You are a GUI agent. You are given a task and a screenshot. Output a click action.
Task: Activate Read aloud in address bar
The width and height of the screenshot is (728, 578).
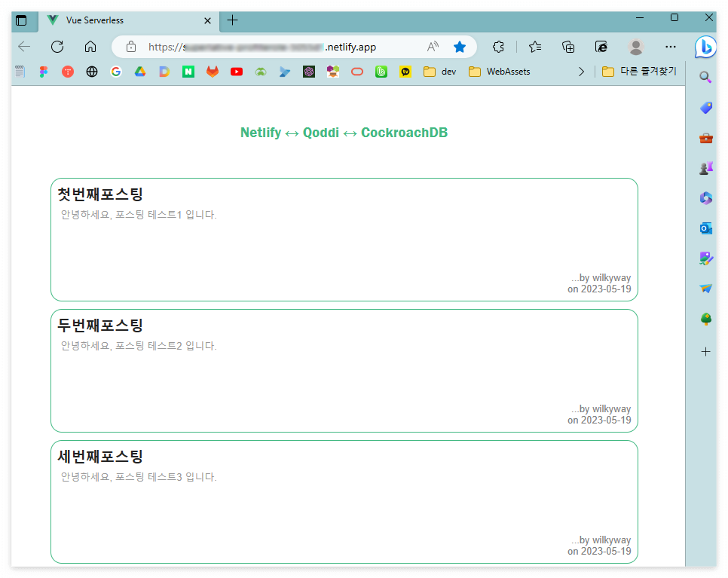pos(433,47)
